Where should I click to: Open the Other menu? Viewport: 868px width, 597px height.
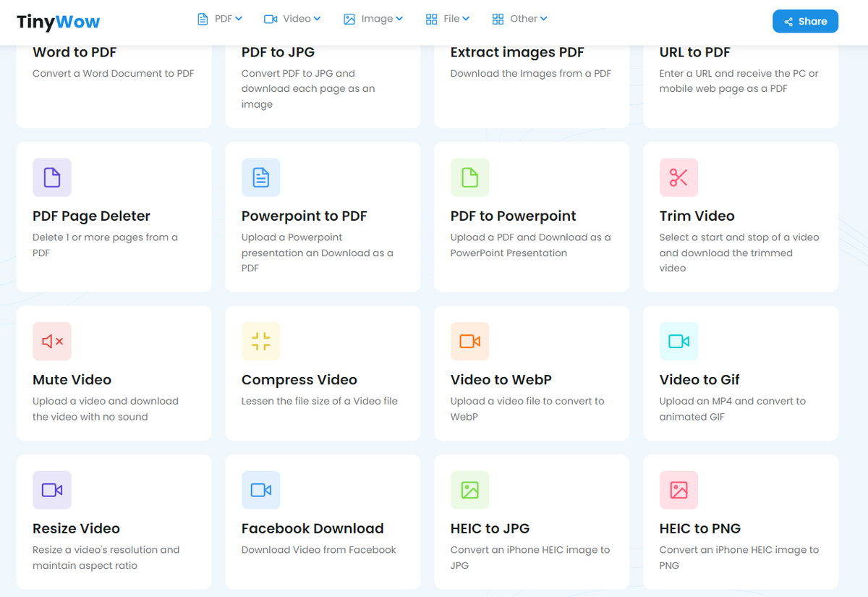coord(519,19)
